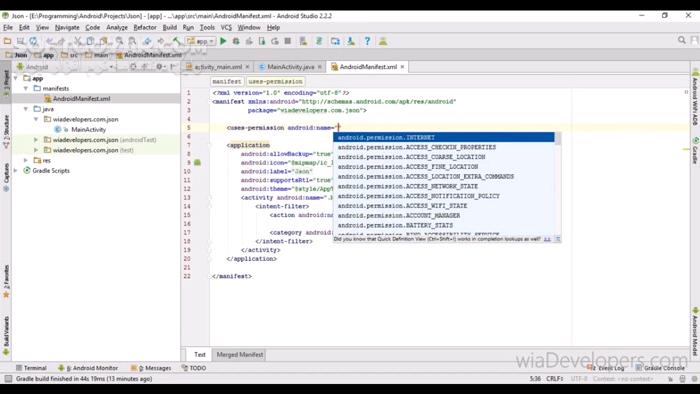Select AndroidManifest.xml in the project tree
The width and height of the screenshot is (700, 394).
[81, 99]
